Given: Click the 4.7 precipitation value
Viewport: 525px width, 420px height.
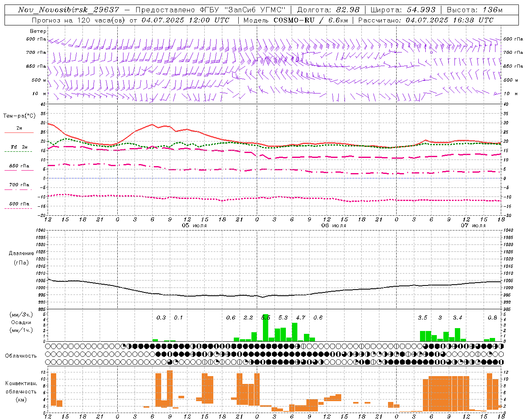Looking at the screenshot, I should tap(301, 317).
